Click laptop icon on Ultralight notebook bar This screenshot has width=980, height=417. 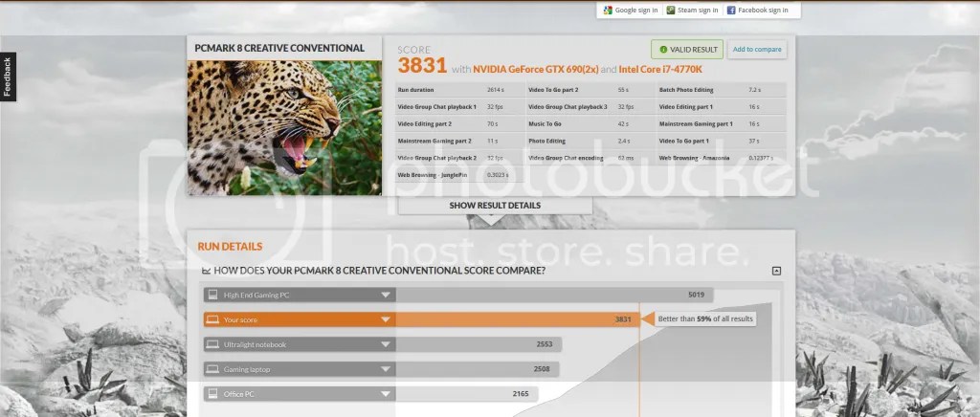pos(212,344)
